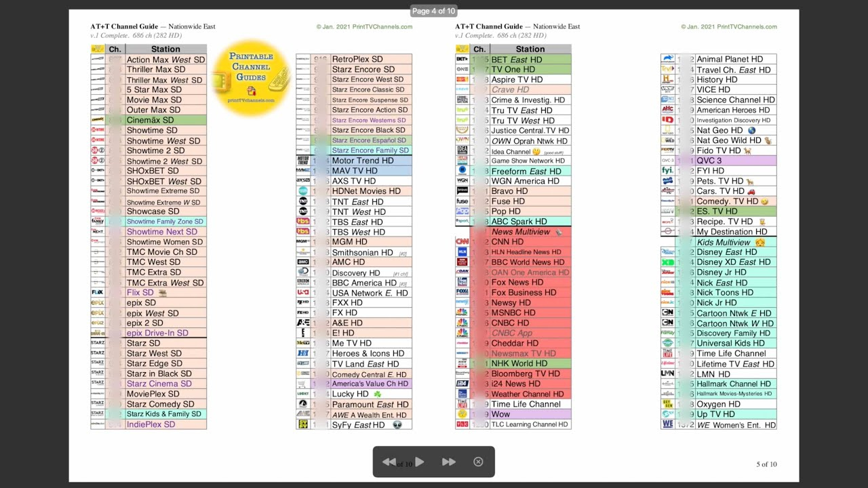Click the Station column header on left page
The height and width of the screenshot is (488, 868).
point(165,49)
